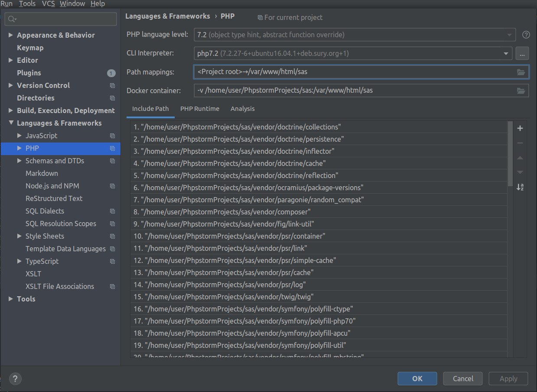Click the Path mappings text field

pos(361,72)
